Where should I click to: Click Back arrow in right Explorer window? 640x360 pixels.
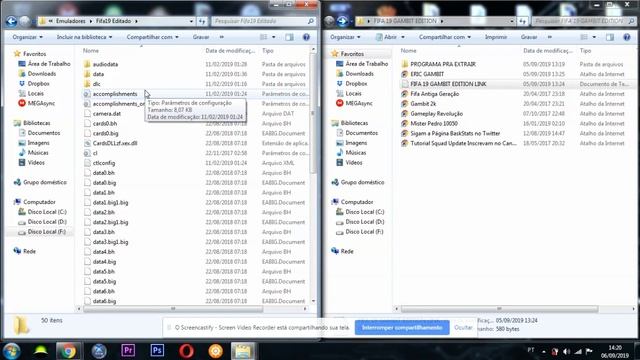coord(329,21)
